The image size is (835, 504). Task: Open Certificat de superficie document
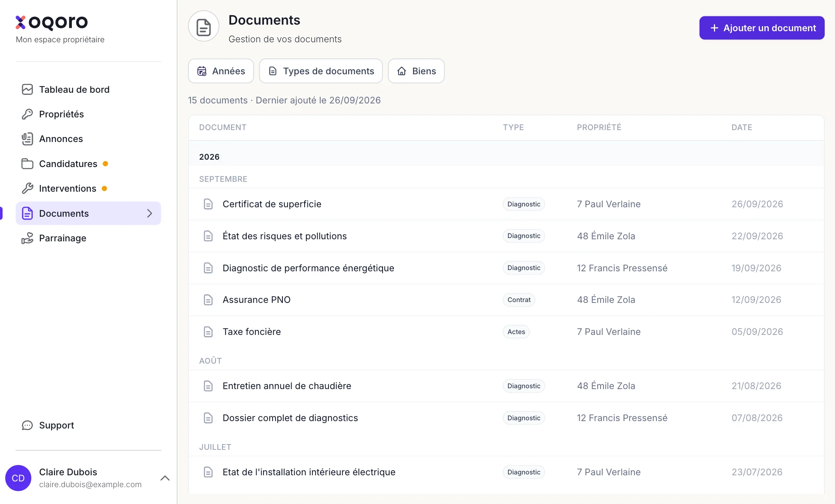(x=272, y=204)
